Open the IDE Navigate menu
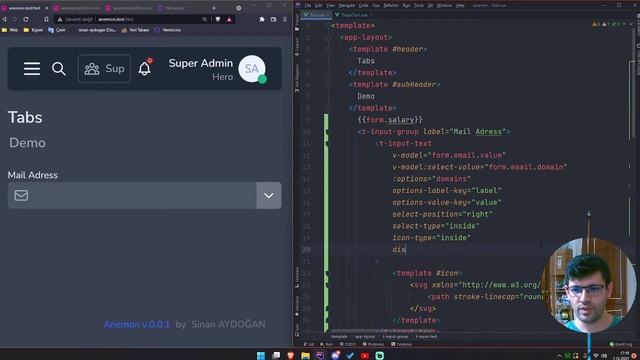Screen dimensions: 640x360 click(347, 5)
